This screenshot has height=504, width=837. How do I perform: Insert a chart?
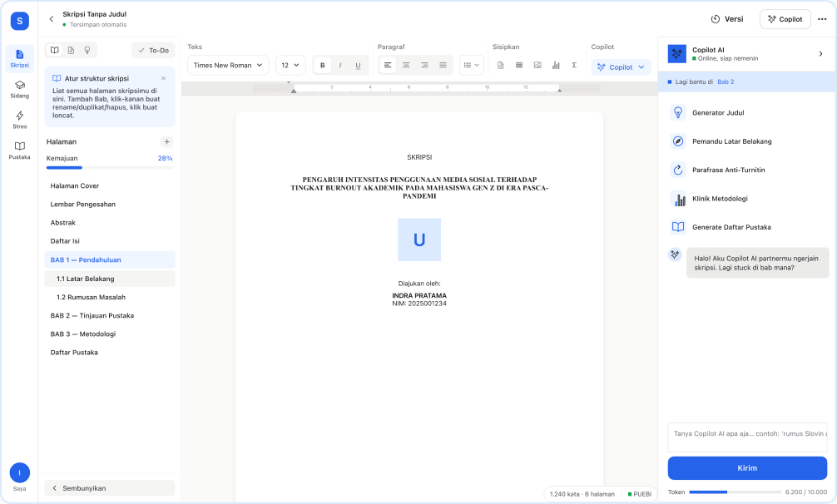(x=556, y=65)
